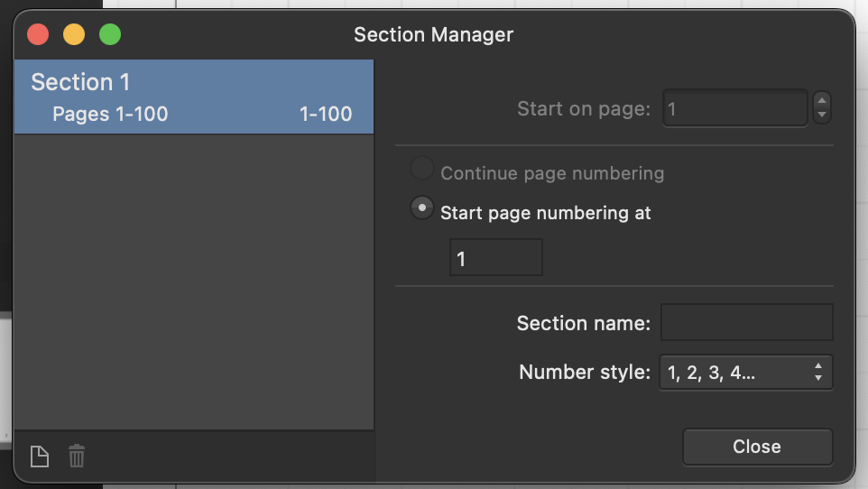Viewport: 868px width, 489px height.
Task: Click the Close button
Action: coord(757,447)
